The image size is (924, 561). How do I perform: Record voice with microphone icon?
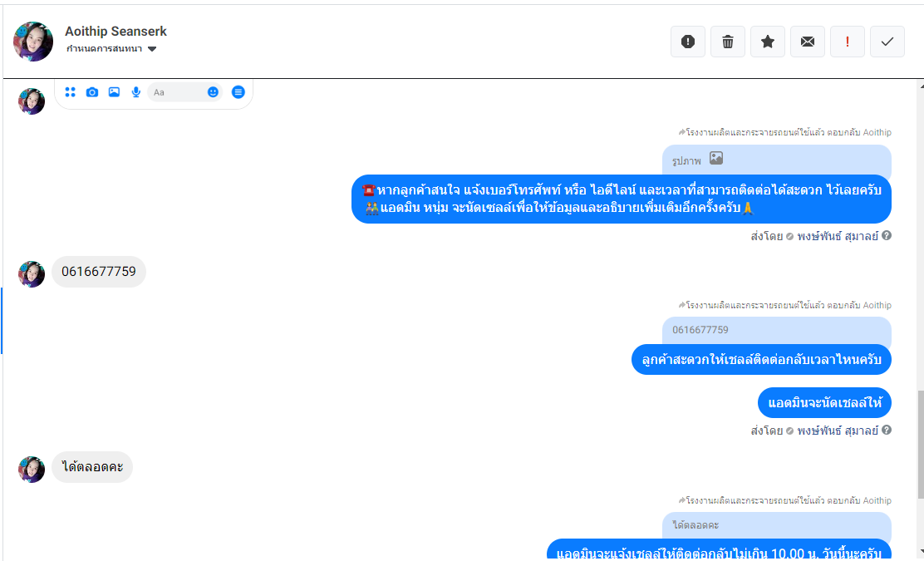[136, 92]
